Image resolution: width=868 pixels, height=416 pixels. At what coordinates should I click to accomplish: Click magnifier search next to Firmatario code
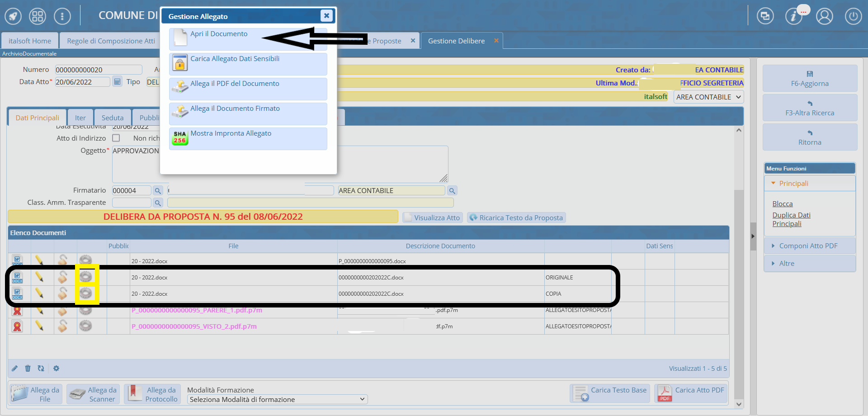click(x=158, y=191)
